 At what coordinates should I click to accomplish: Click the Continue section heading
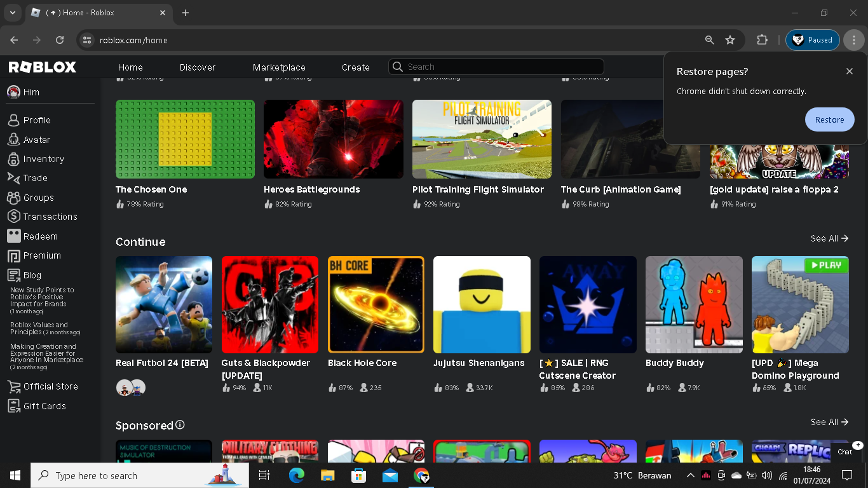tap(140, 242)
